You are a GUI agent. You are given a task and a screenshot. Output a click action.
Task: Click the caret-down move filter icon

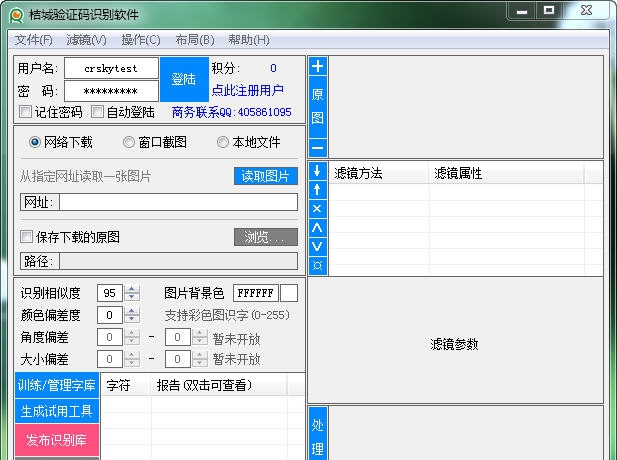[317, 246]
